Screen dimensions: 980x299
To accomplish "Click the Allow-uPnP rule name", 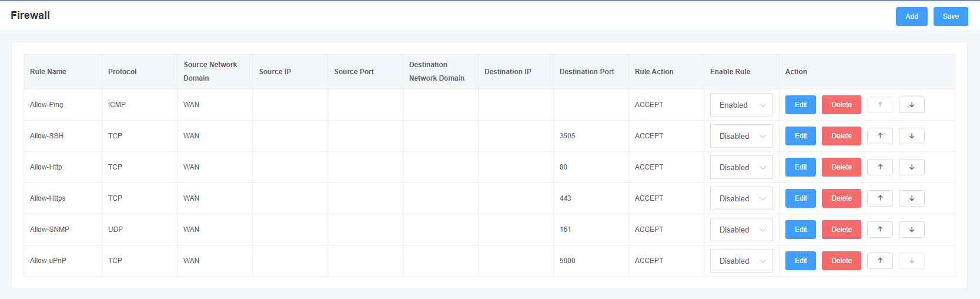I will 48,261.
